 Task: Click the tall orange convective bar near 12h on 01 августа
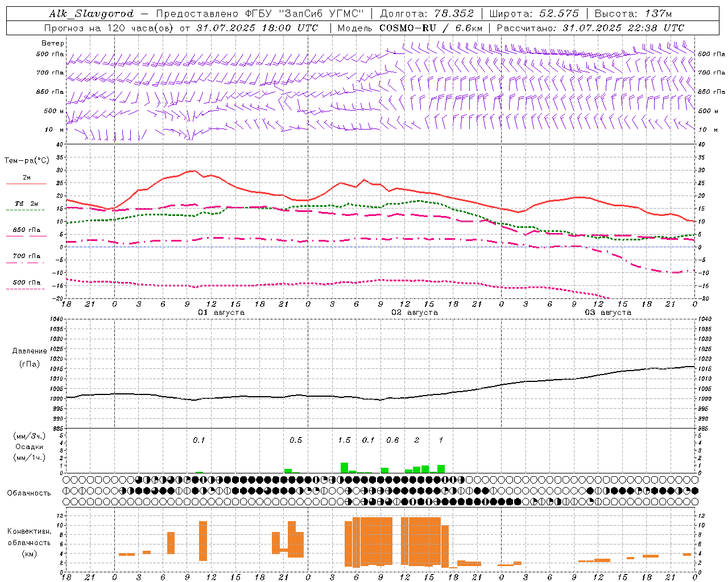pyautogui.click(x=203, y=541)
